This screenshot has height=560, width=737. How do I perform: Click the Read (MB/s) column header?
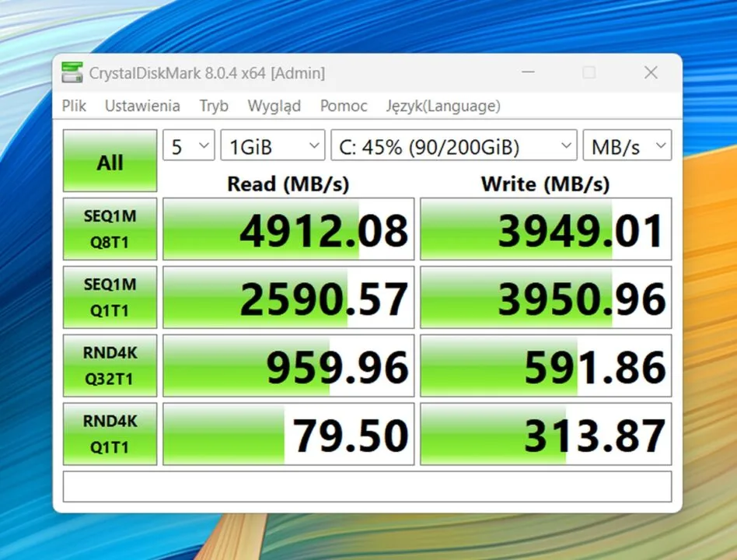click(288, 184)
